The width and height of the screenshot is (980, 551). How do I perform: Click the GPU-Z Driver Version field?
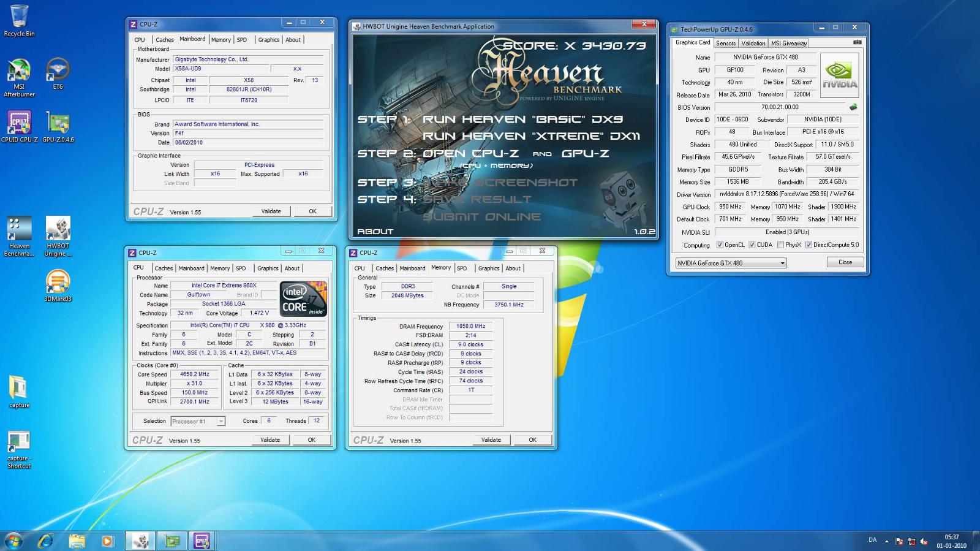click(786, 194)
